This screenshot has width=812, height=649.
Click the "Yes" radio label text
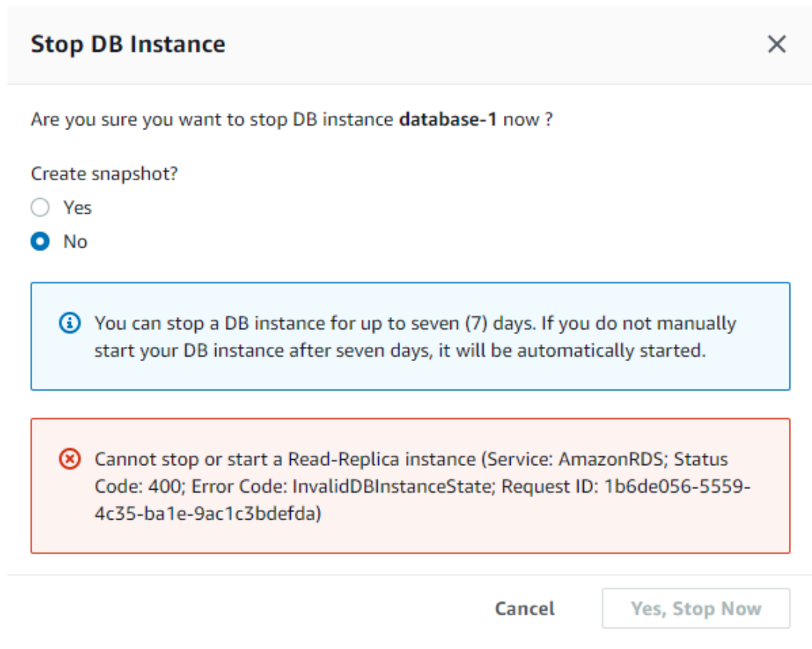tap(77, 208)
